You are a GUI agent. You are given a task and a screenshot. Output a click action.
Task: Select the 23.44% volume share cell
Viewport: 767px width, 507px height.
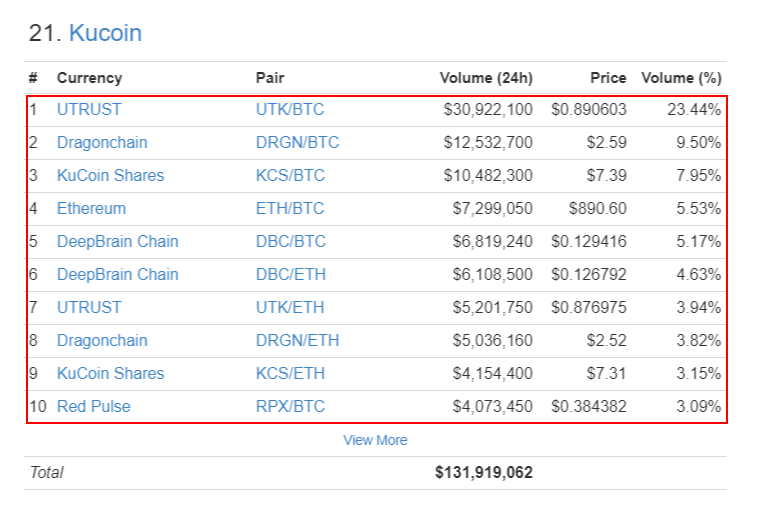[694, 109]
